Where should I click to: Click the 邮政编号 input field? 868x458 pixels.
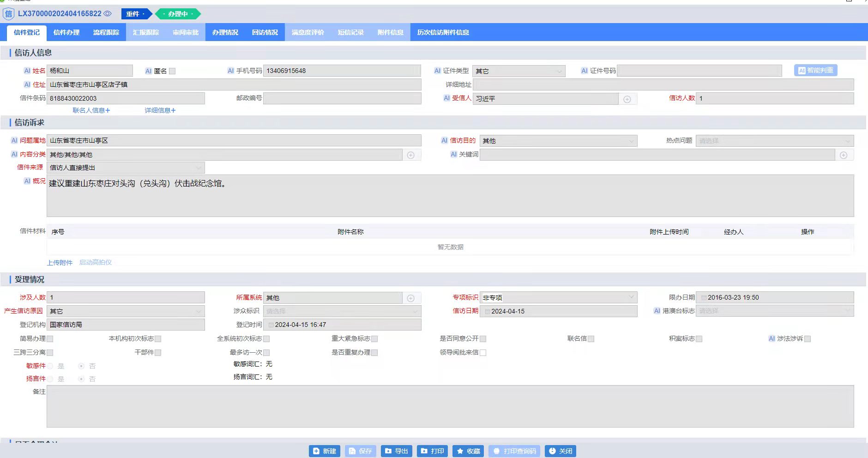tap(342, 98)
